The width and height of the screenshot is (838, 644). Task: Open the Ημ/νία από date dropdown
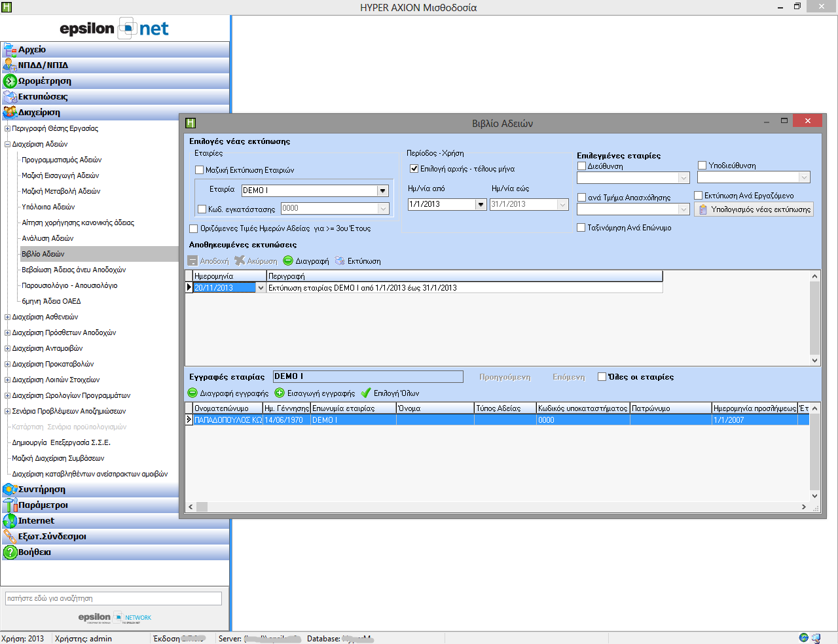(481, 204)
